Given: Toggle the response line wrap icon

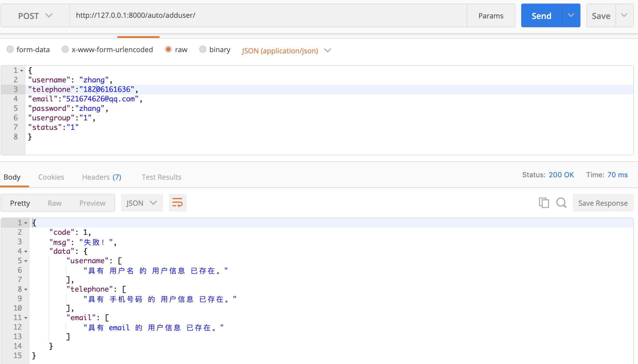Looking at the screenshot, I should point(178,203).
